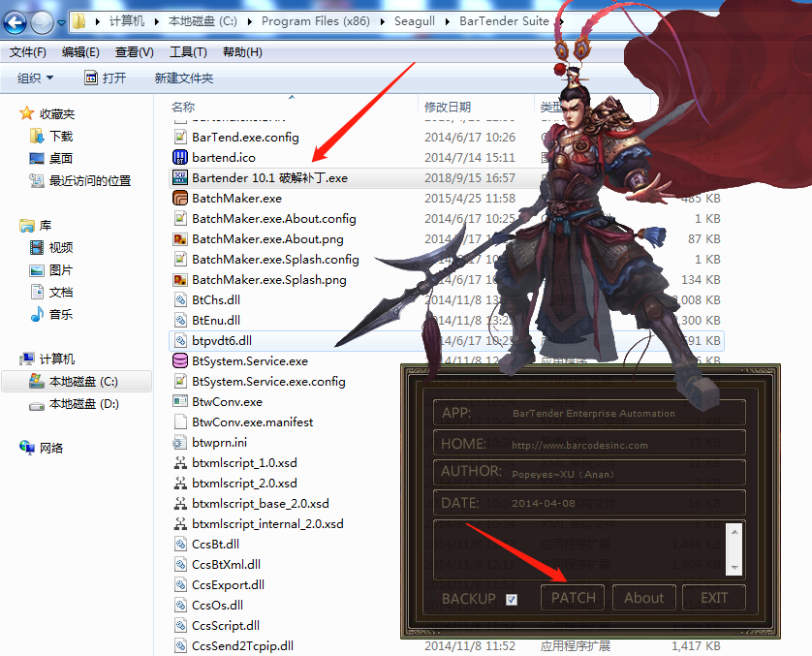
Task: Open the 编辑(E) menu
Action: (x=80, y=52)
